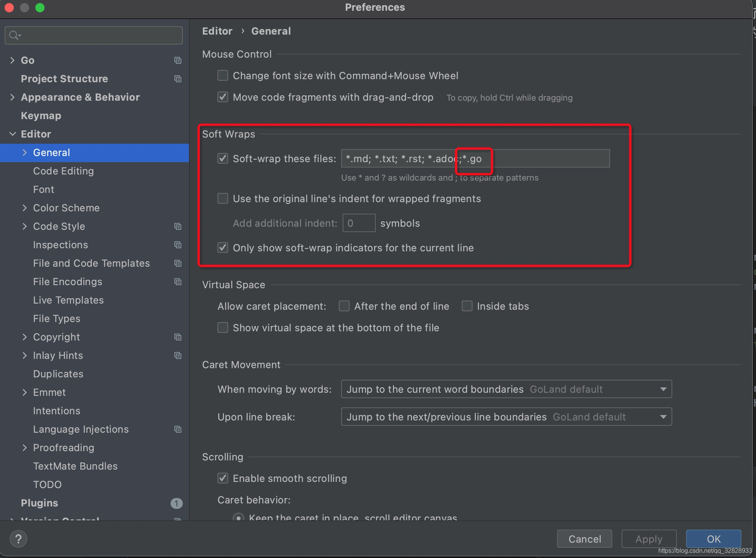This screenshot has height=558, width=756.
Task: Click the soft-wrap files input field
Action: pos(476,159)
